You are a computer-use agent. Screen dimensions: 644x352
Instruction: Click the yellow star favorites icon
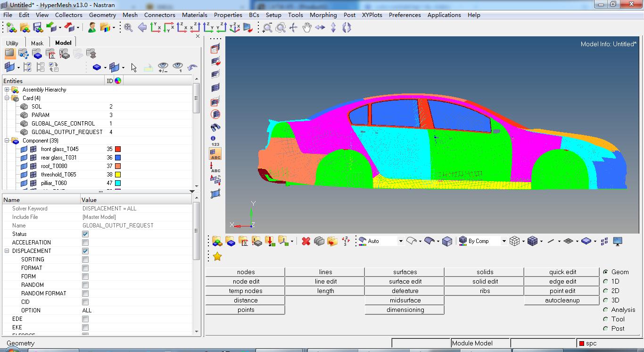217,256
